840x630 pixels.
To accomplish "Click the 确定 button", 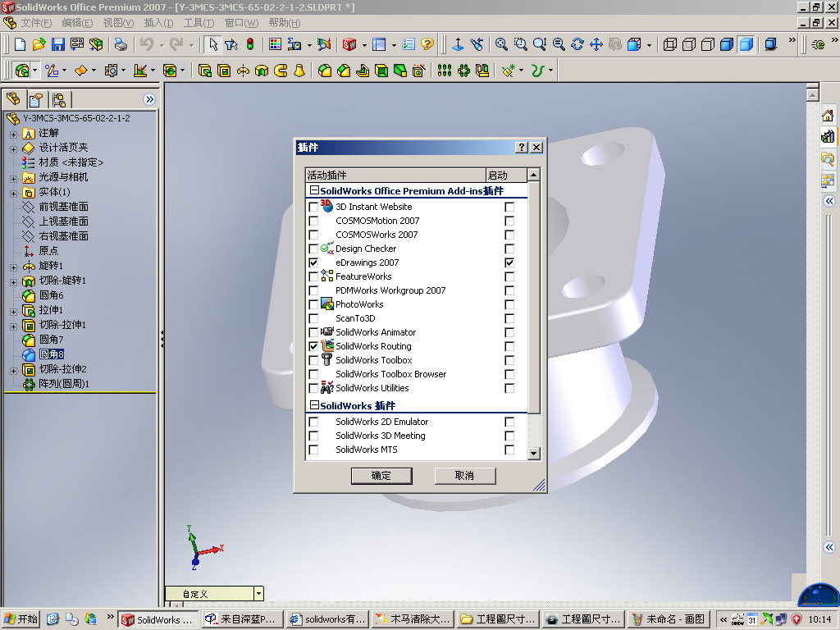I will (x=381, y=476).
